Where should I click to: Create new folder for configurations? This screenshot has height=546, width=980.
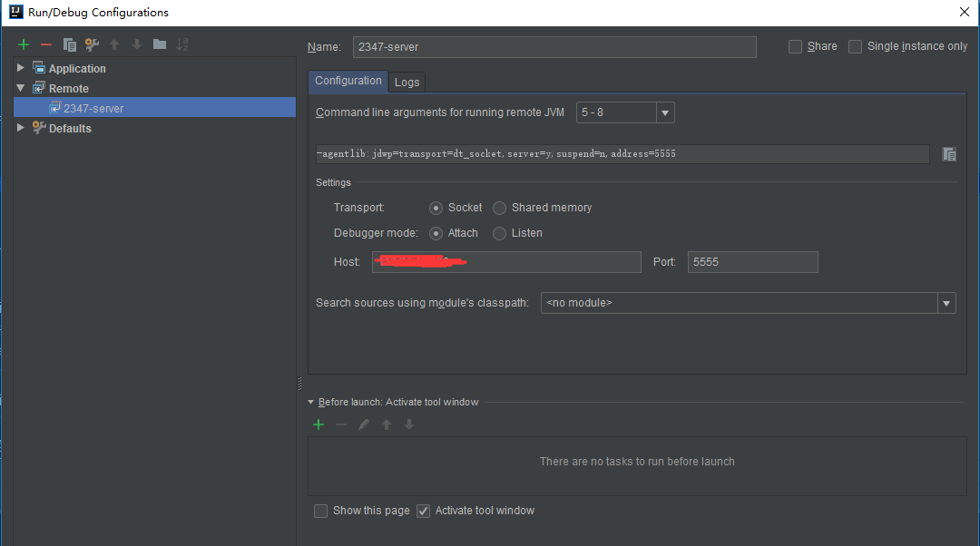160,44
